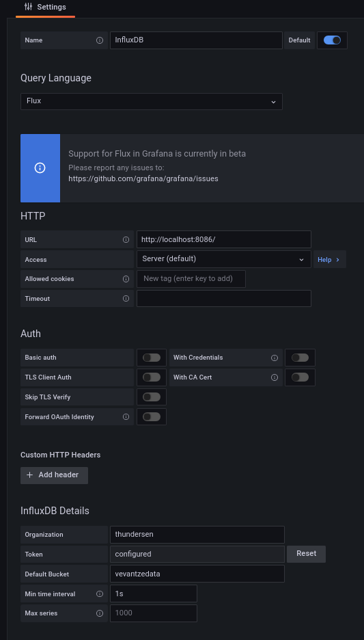
Task: Click the Token field showing configured
Action: point(197,555)
